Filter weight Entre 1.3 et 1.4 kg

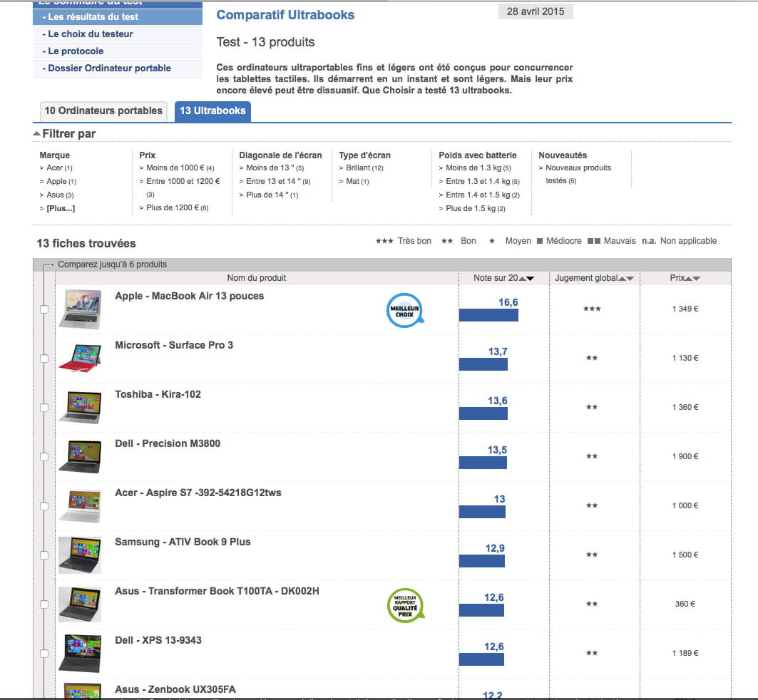483,182
